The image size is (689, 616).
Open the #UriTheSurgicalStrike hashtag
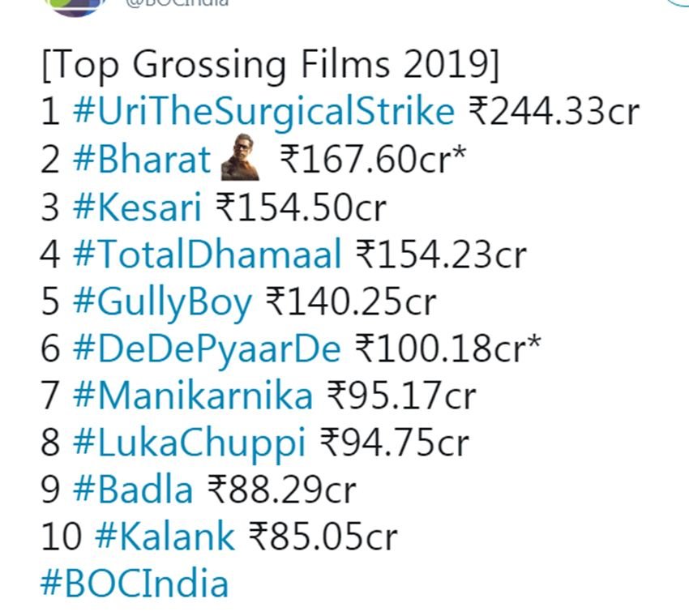pos(263,112)
